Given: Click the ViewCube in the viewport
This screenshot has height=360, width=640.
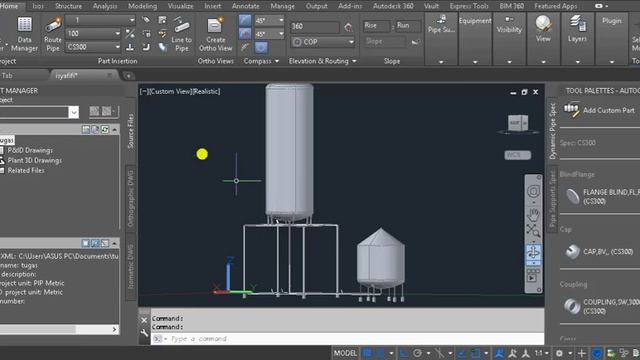Looking at the screenshot, I should click(518, 123).
